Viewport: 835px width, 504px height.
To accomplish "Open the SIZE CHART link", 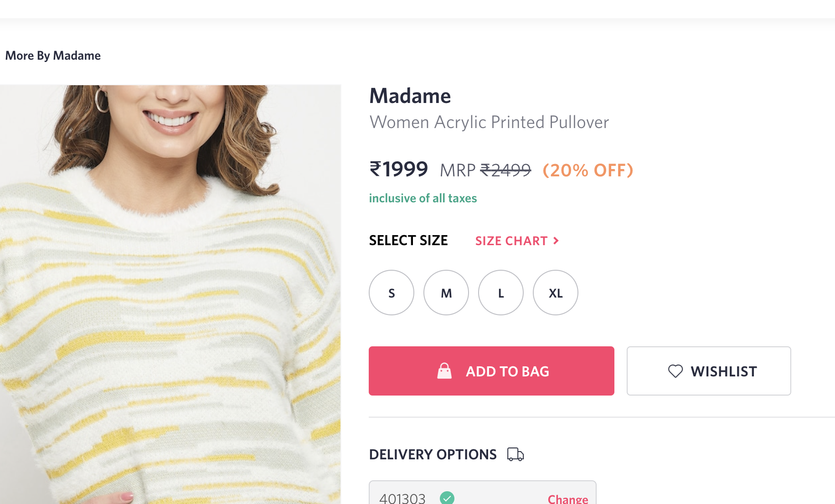I will click(511, 241).
